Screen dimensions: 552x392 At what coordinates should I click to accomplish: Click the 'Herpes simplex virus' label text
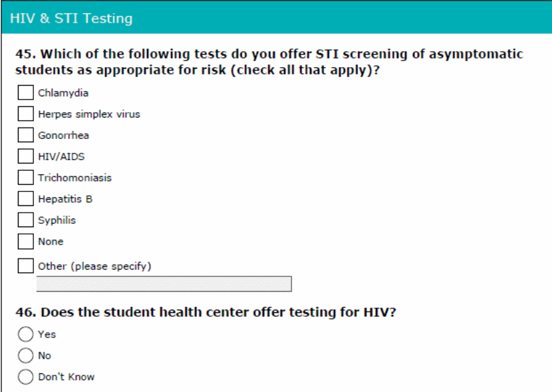tap(88, 114)
